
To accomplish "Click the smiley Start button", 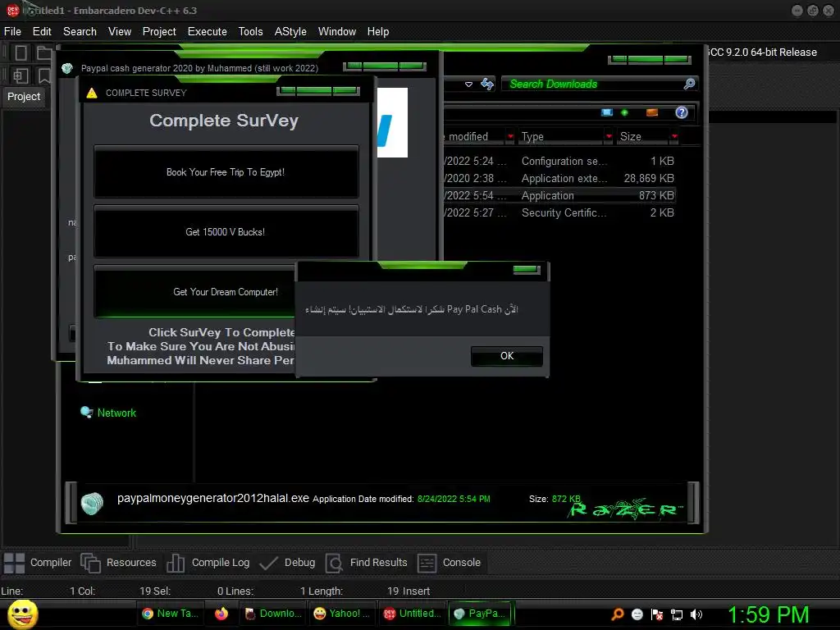I will (22, 614).
